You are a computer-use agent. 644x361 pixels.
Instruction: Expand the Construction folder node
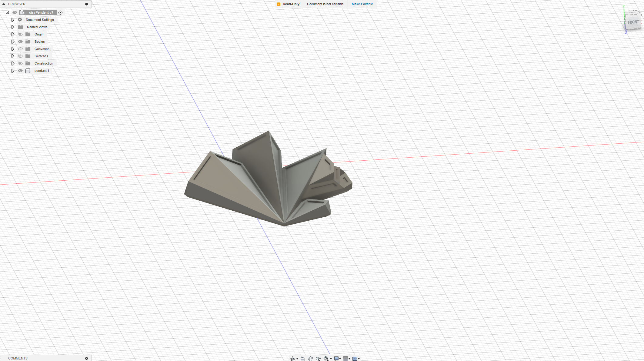click(x=13, y=63)
